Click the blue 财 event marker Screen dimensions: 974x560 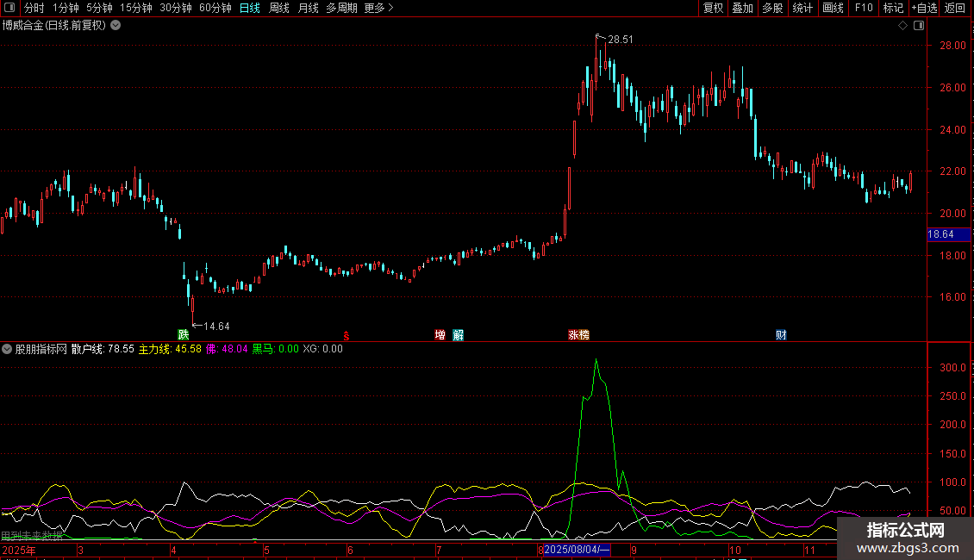click(782, 334)
